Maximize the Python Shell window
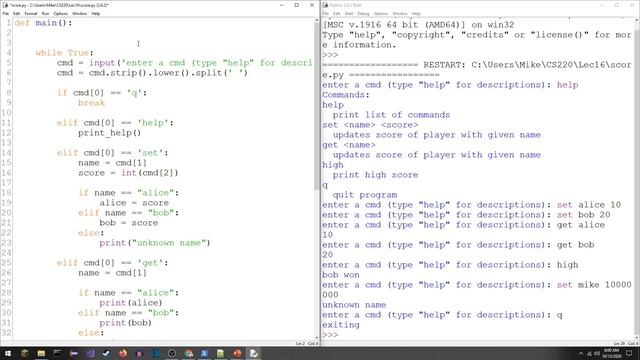The width and height of the screenshot is (640, 360). 617,5
